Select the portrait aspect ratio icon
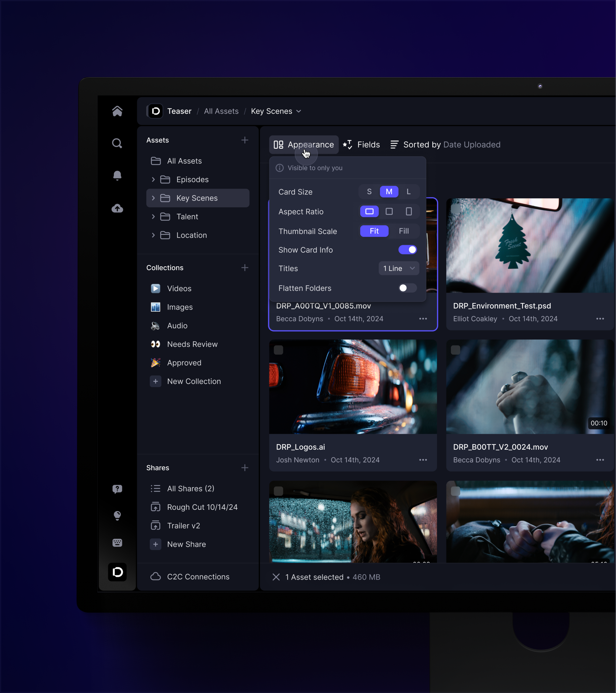Image resolution: width=616 pixels, height=693 pixels. [x=409, y=211]
